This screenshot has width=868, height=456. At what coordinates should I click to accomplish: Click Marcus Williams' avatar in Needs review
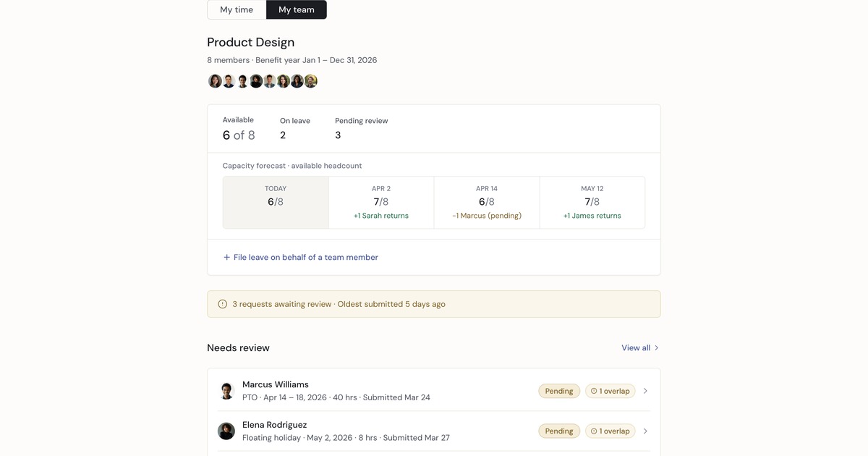[226, 391]
